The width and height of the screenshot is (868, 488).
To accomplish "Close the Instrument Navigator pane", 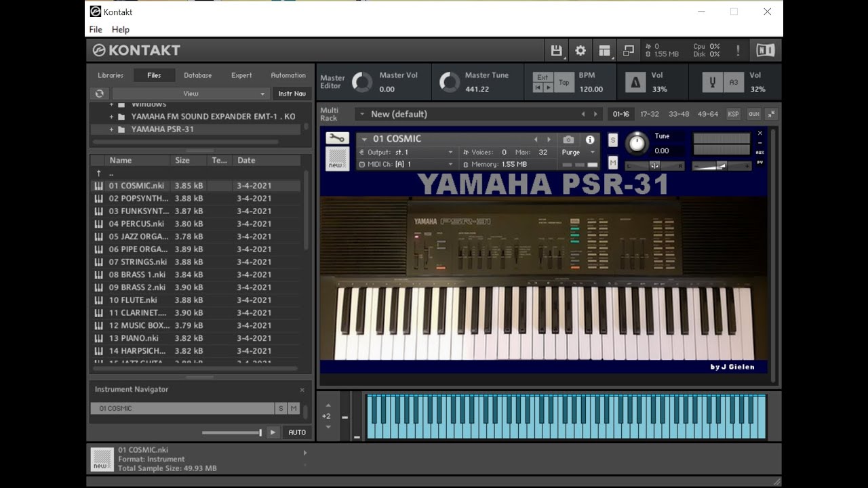I will point(302,390).
